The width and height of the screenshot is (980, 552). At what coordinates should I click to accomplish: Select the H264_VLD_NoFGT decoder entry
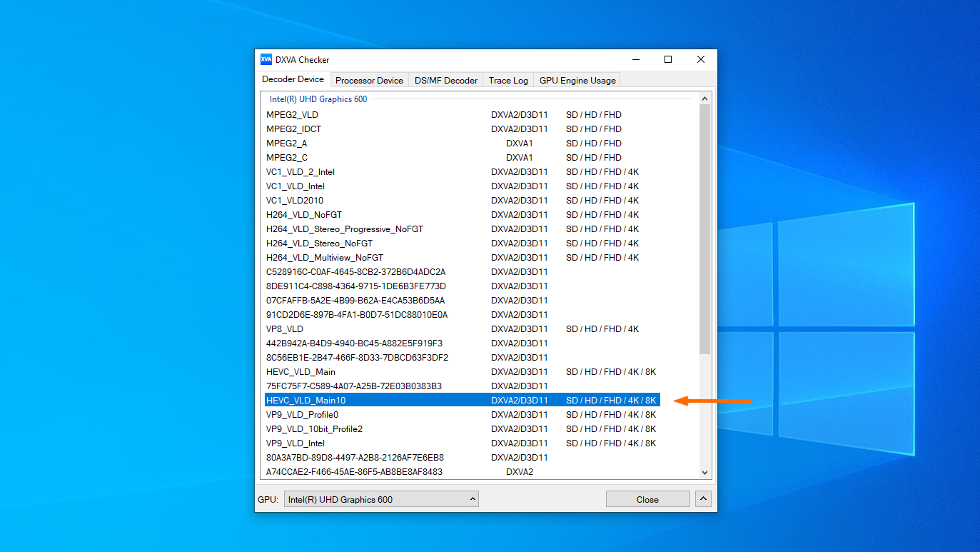click(304, 215)
